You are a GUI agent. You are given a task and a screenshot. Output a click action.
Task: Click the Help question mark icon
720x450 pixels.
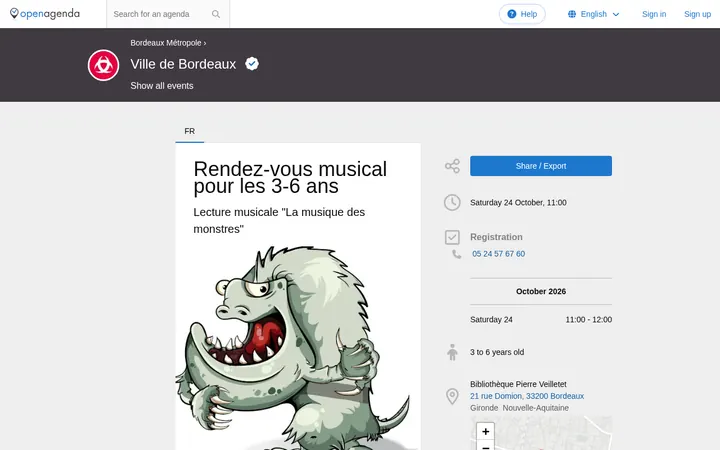(512, 14)
